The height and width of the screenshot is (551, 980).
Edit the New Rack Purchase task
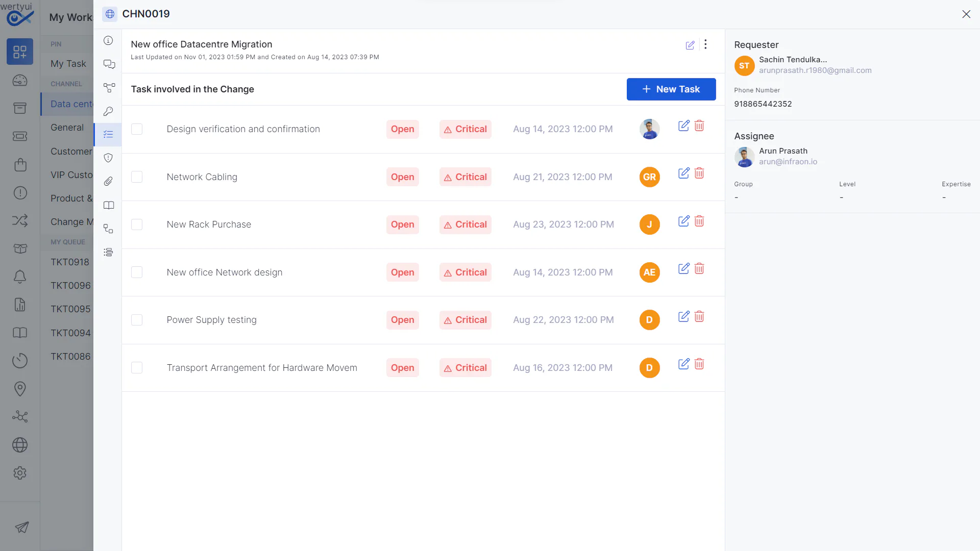684,221
